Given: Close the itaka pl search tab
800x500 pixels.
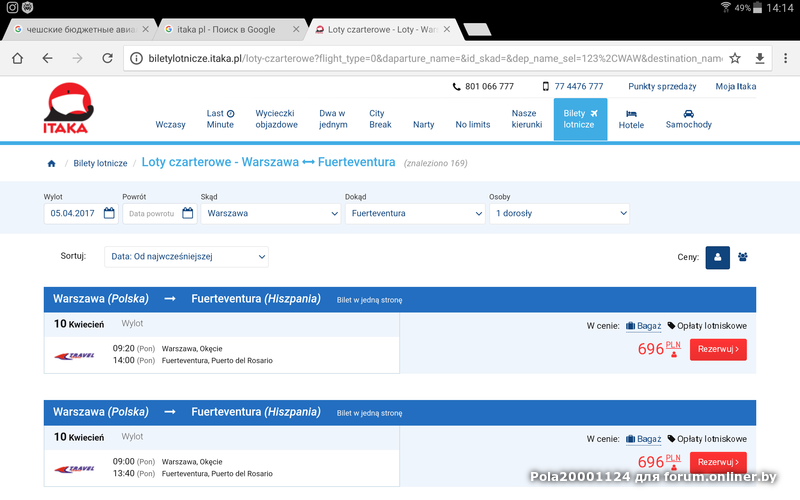Looking at the screenshot, I should (x=296, y=29).
